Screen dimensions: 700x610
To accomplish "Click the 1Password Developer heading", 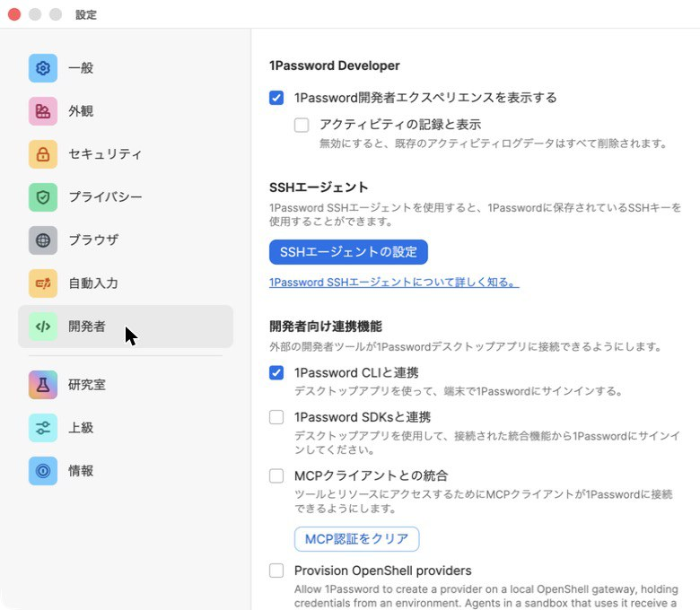I will pos(335,65).
